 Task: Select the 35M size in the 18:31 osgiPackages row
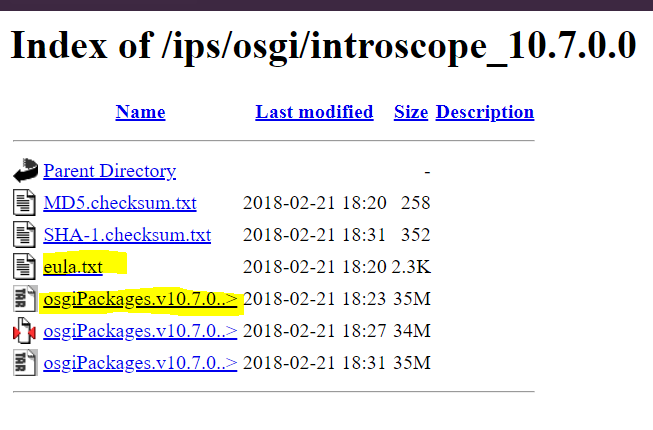(412, 363)
